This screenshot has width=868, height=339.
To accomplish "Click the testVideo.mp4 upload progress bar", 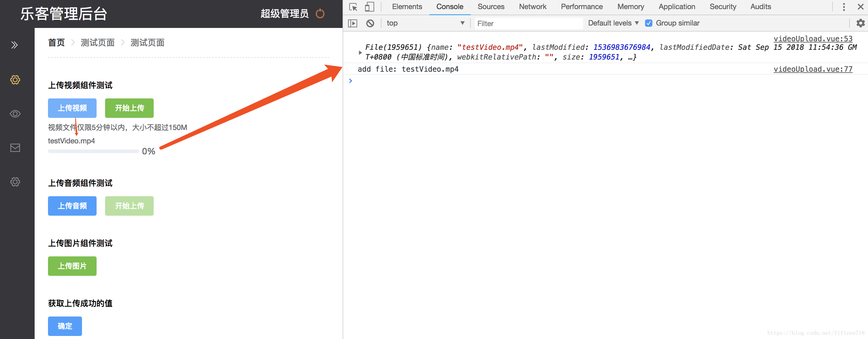I will 93,152.
